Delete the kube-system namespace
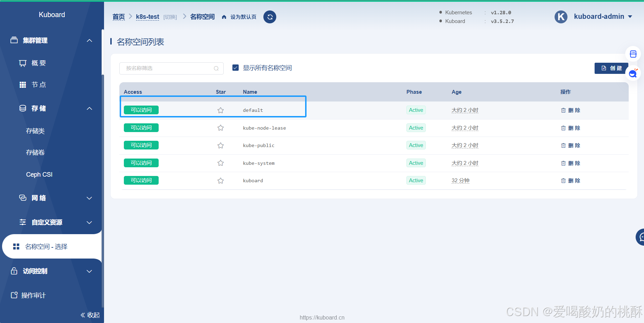The image size is (644, 323). [x=571, y=163]
